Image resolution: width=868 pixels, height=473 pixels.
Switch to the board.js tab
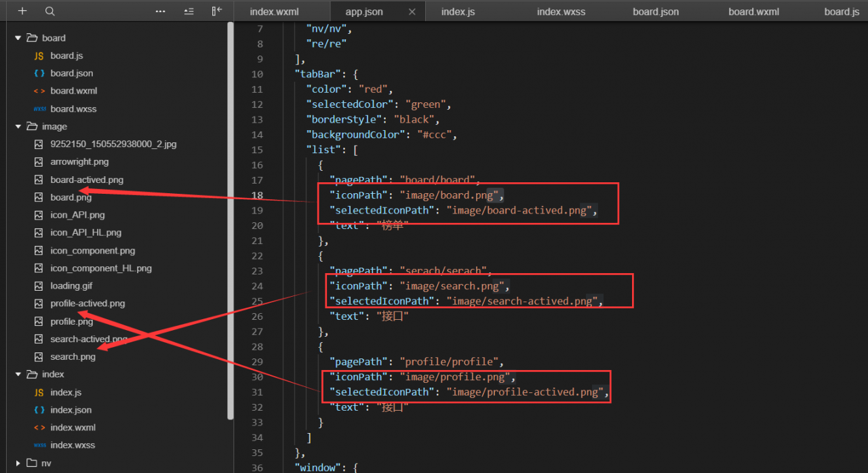point(842,12)
